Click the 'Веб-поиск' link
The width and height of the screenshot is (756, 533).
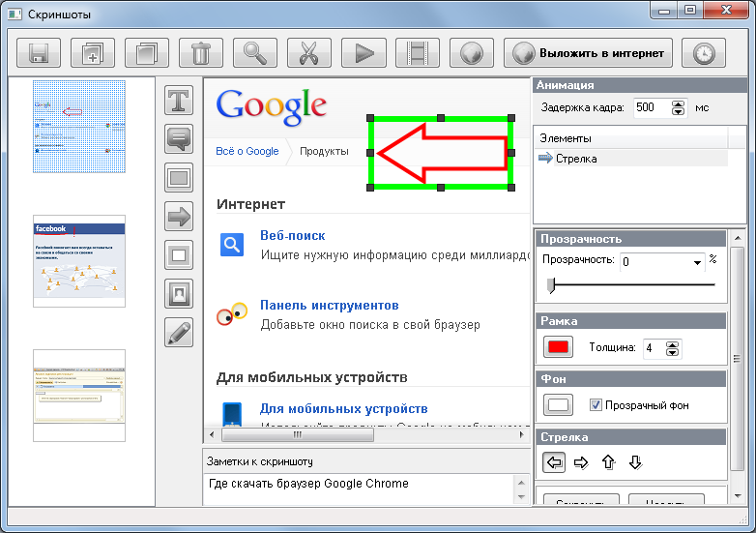(293, 235)
